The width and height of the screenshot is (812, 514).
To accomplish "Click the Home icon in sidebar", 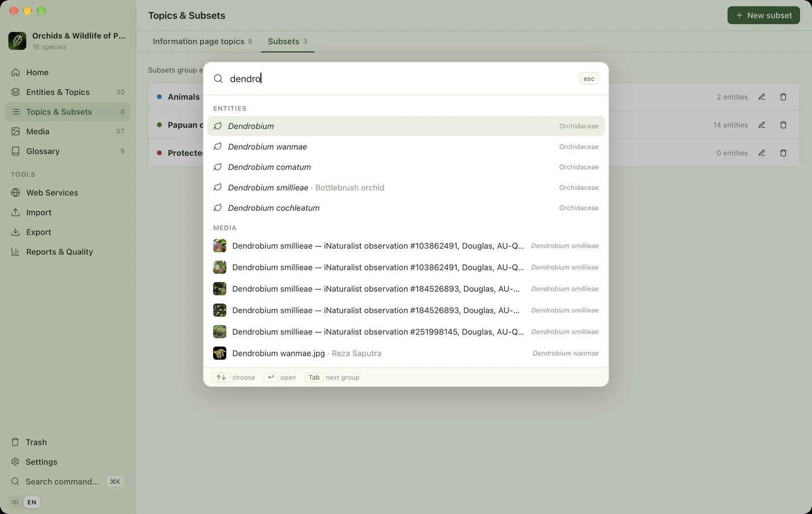I will [x=16, y=73].
